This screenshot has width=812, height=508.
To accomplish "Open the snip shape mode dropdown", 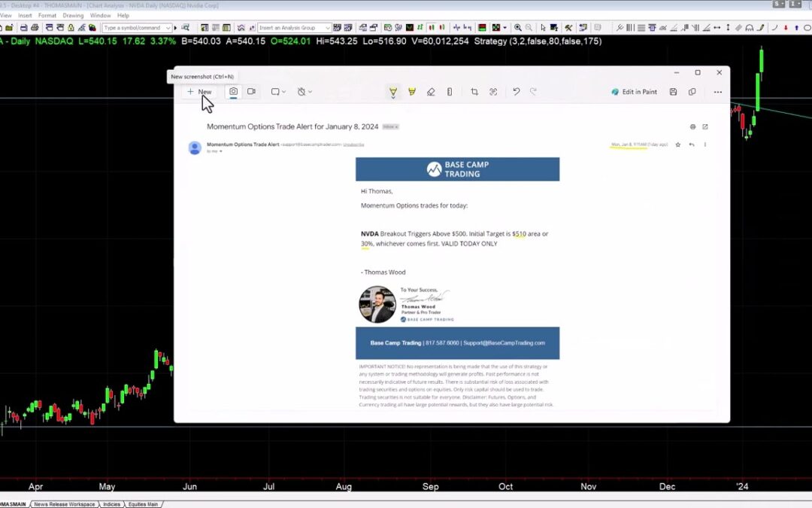I will coord(278,92).
